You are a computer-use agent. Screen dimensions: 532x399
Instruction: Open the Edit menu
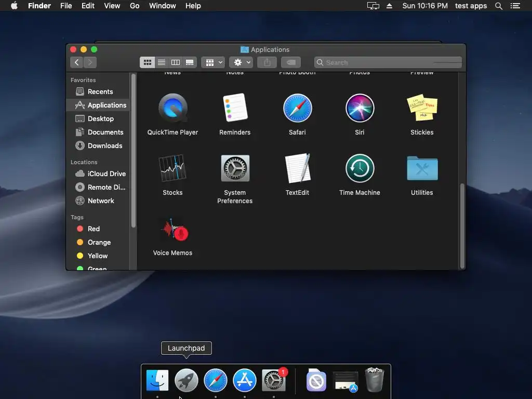pyautogui.click(x=88, y=6)
